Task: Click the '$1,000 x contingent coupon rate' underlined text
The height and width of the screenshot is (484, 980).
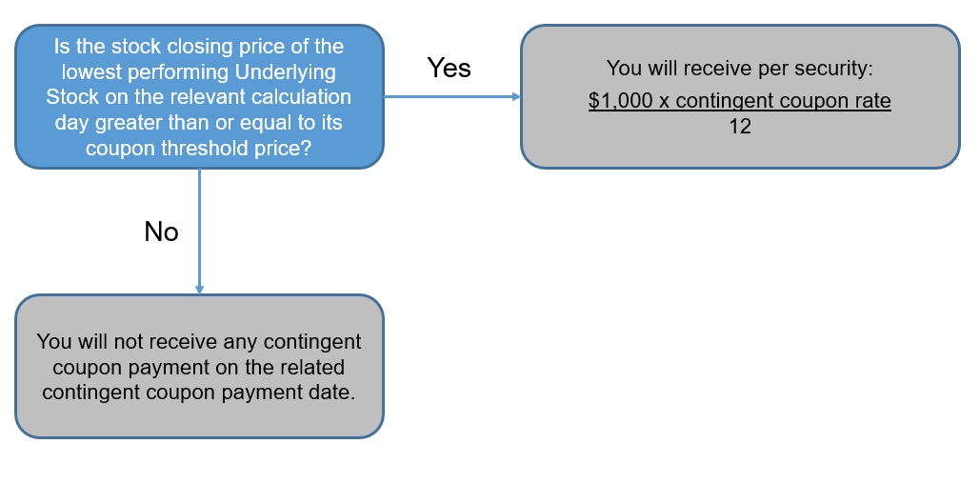Action: pos(739,101)
